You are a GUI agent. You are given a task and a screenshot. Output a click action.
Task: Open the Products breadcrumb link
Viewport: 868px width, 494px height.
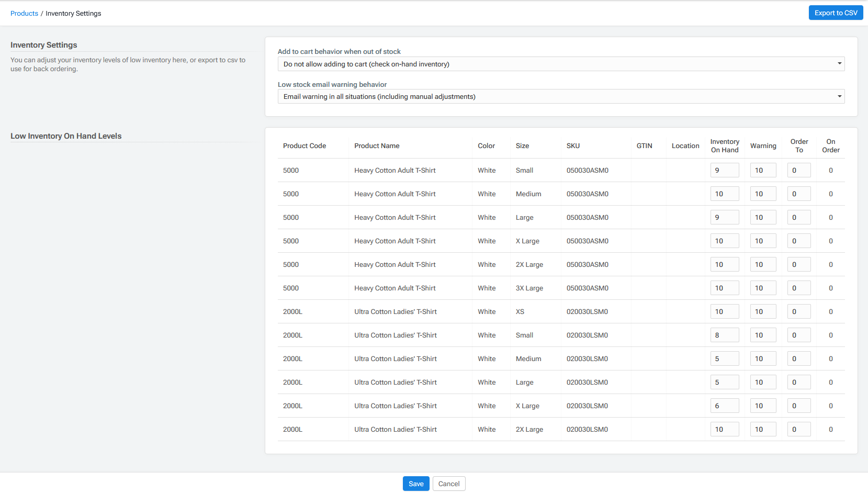(24, 14)
